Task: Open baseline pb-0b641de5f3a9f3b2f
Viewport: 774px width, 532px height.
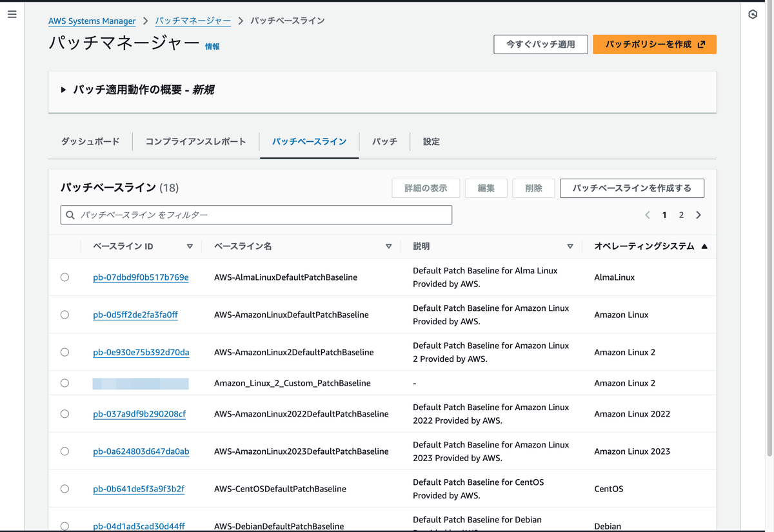Action: [139, 489]
